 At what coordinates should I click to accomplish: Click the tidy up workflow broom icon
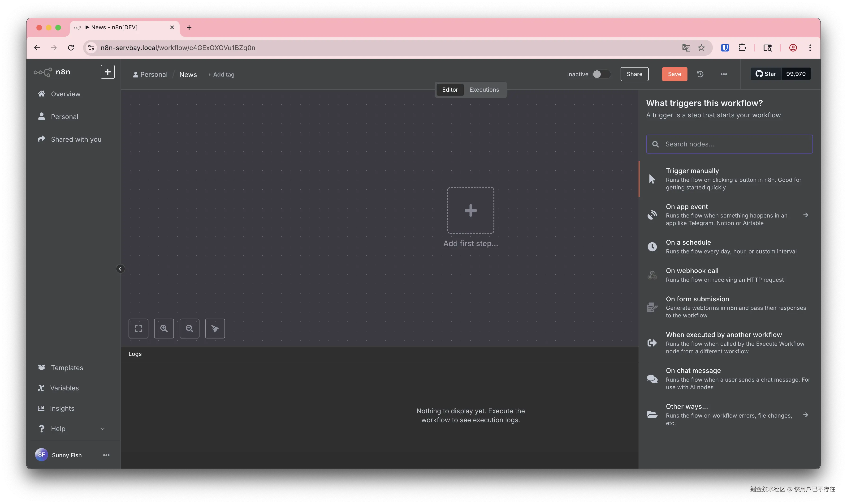pos(215,329)
